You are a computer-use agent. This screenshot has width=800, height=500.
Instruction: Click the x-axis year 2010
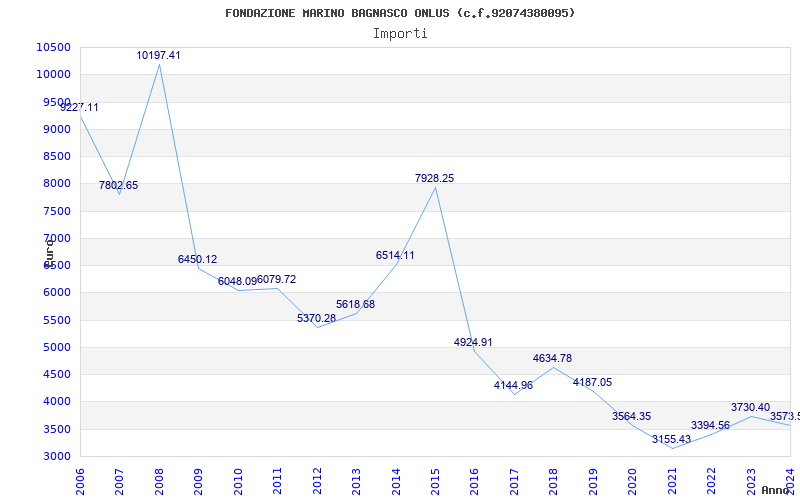pyautogui.click(x=238, y=481)
